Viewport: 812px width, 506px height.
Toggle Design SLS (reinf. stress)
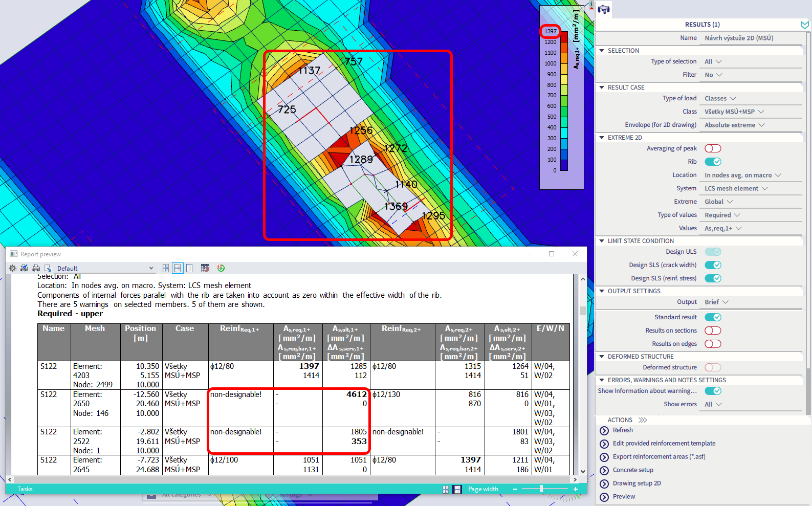[x=713, y=278]
